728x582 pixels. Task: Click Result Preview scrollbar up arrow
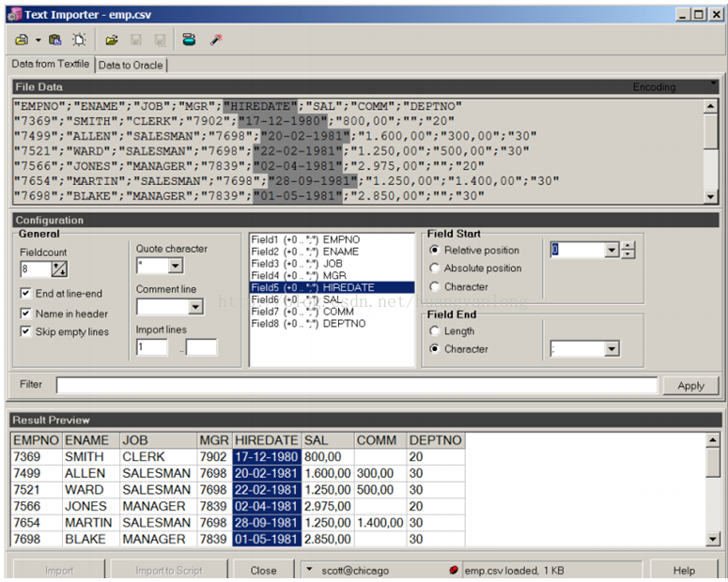712,439
